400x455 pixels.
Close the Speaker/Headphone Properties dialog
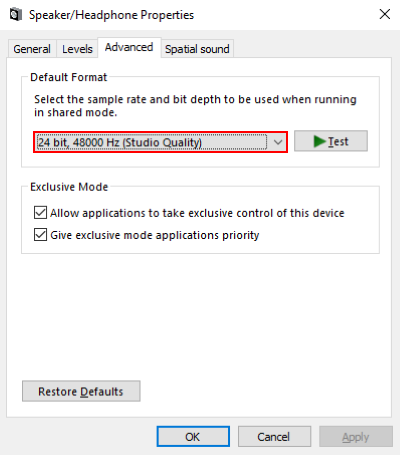[x=385, y=14]
